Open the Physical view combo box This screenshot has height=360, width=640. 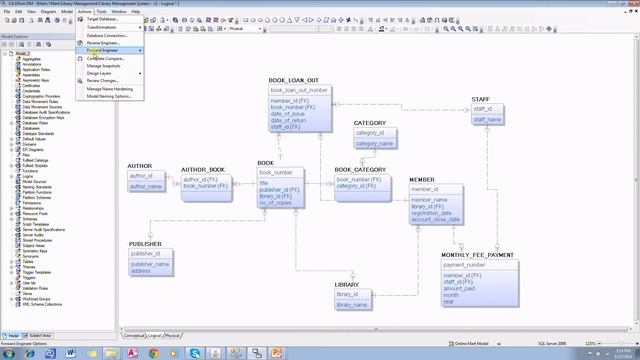[x=245, y=29]
